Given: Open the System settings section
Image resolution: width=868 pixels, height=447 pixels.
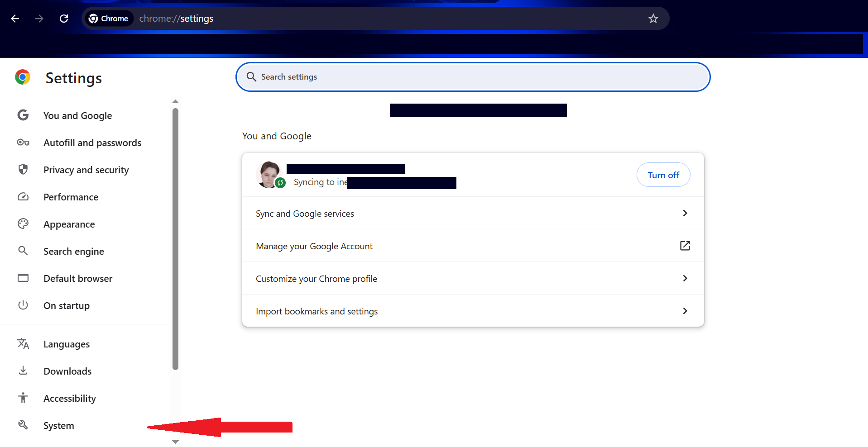Looking at the screenshot, I should [59, 426].
